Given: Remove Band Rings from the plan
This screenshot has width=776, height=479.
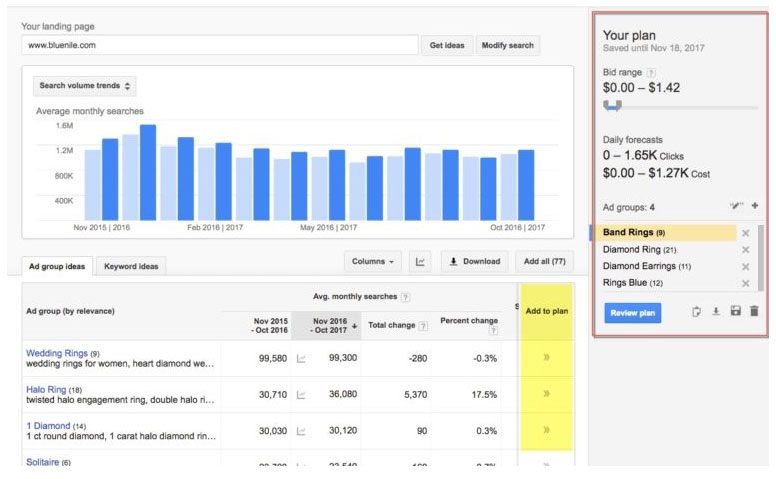Looking at the screenshot, I should 745,233.
